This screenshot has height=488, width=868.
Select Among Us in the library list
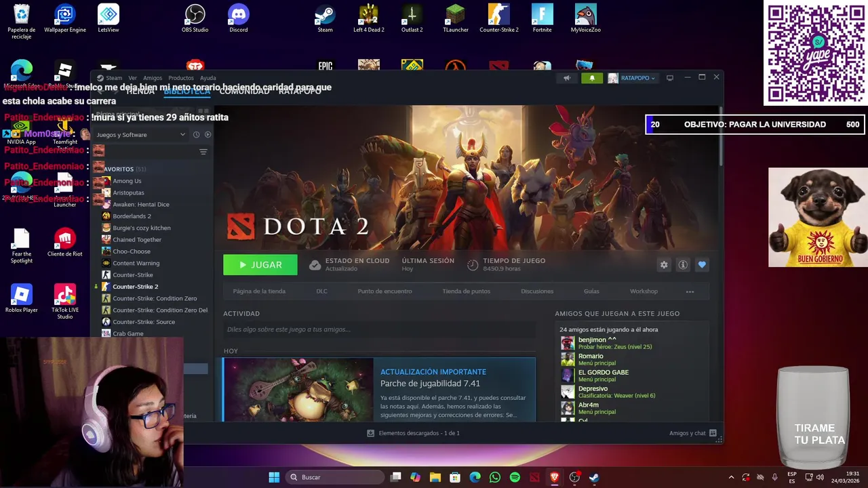(127, 181)
